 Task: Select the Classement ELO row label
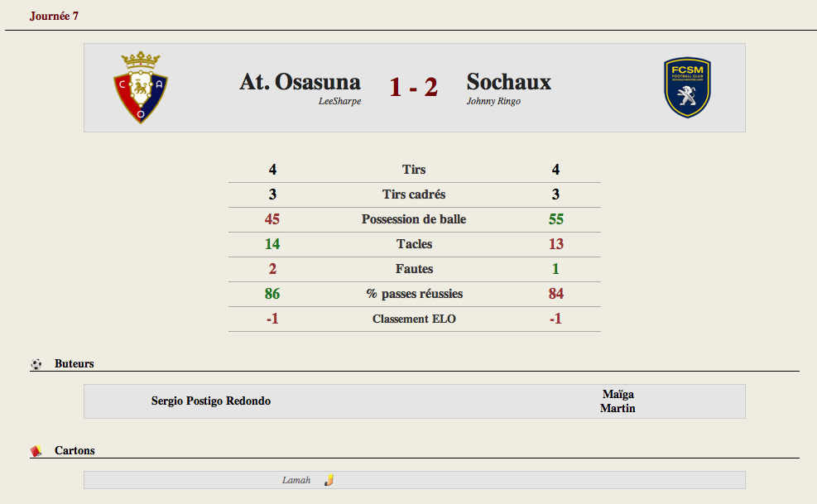[414, 319]
